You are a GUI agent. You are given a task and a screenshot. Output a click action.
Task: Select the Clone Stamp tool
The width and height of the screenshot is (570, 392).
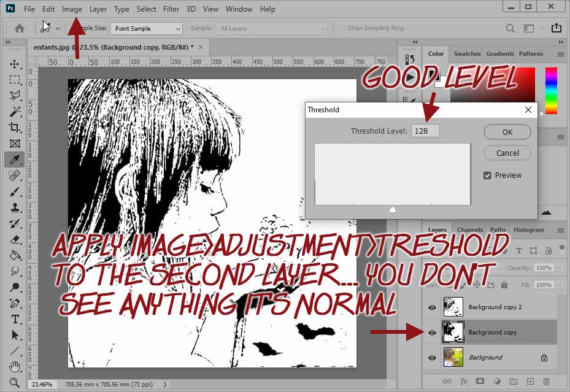[x=15, y=207]
